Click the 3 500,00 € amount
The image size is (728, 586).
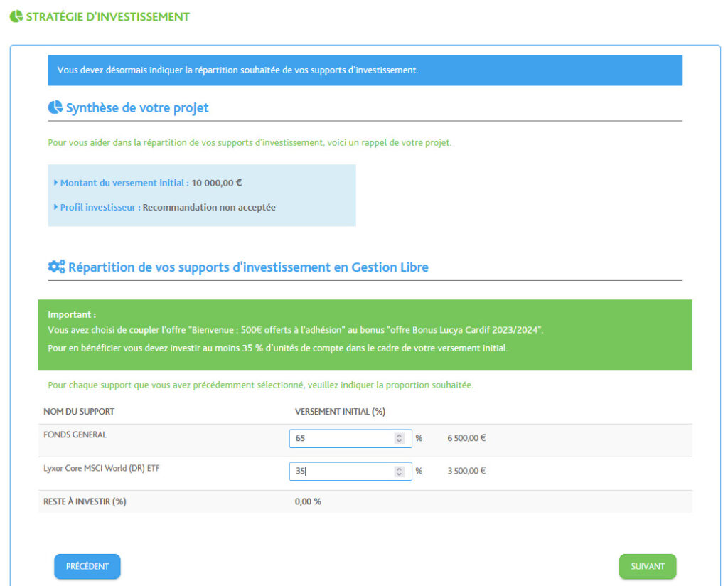coord(466,470)
